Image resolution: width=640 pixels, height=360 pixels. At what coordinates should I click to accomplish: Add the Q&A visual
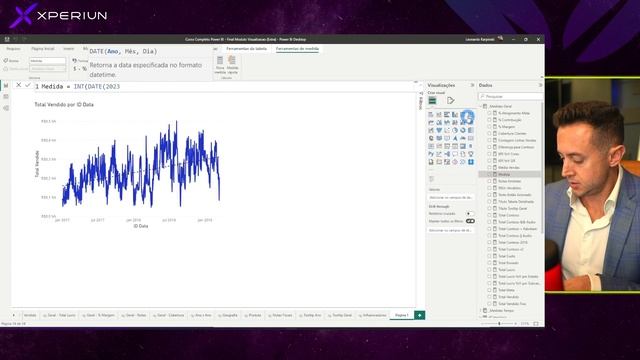455,154
